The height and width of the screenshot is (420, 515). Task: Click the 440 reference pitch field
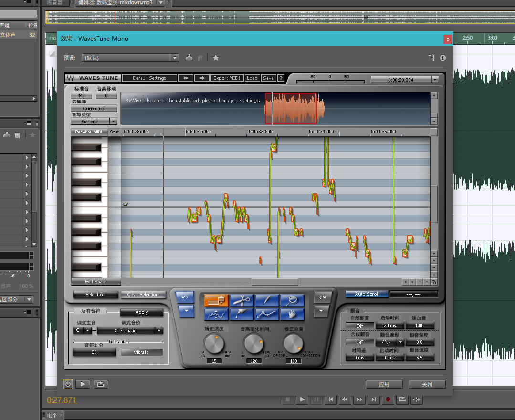[x=81, y=95]
